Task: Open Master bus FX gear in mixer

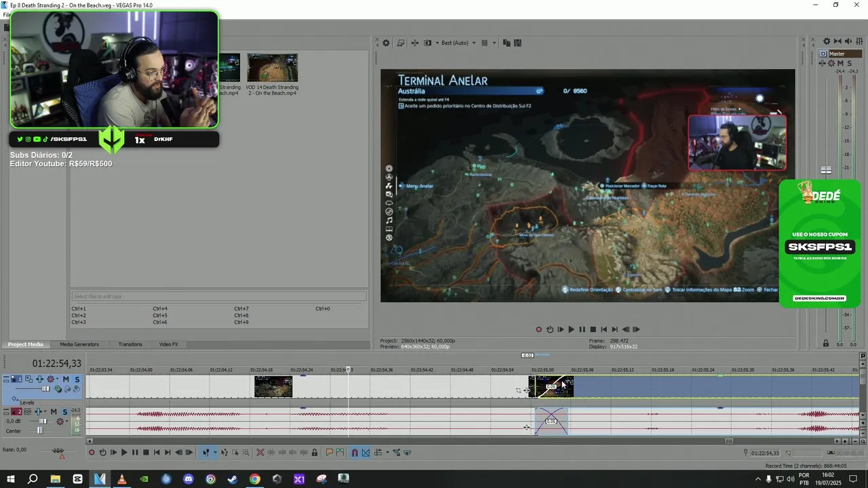Action: click(x=831, y=63)
